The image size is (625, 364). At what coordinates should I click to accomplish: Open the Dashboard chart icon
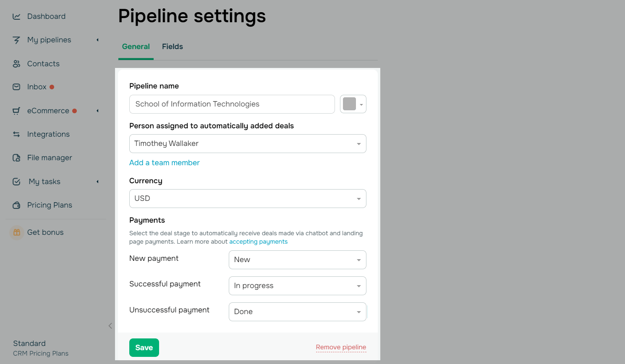[16, 16]
